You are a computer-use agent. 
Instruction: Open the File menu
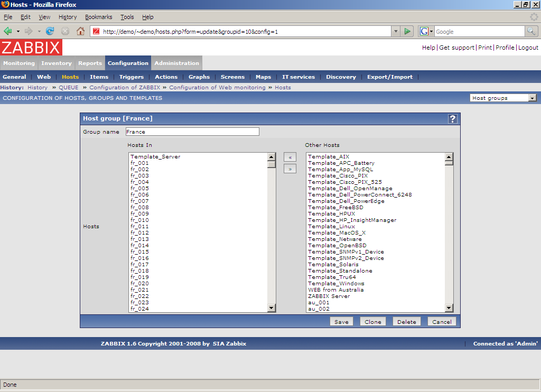tap(8, 17)
